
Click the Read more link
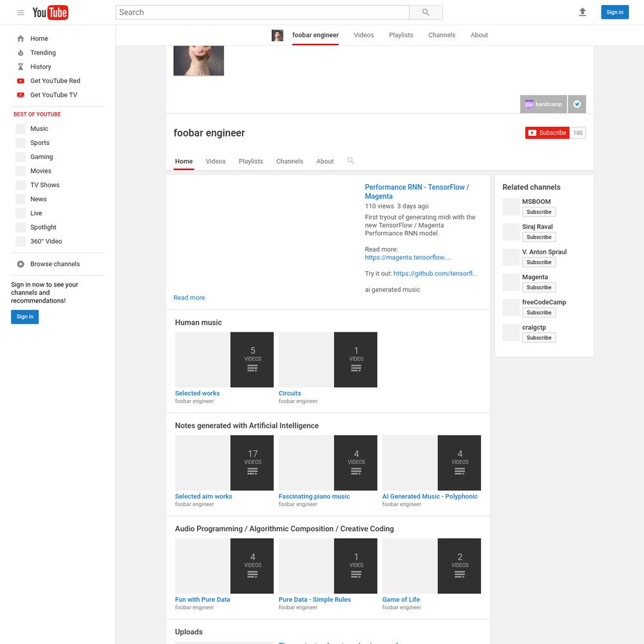(189, 298)
